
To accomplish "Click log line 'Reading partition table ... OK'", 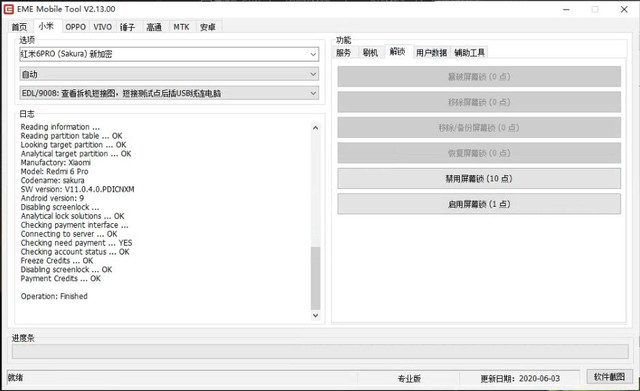I will click(71, 136).
